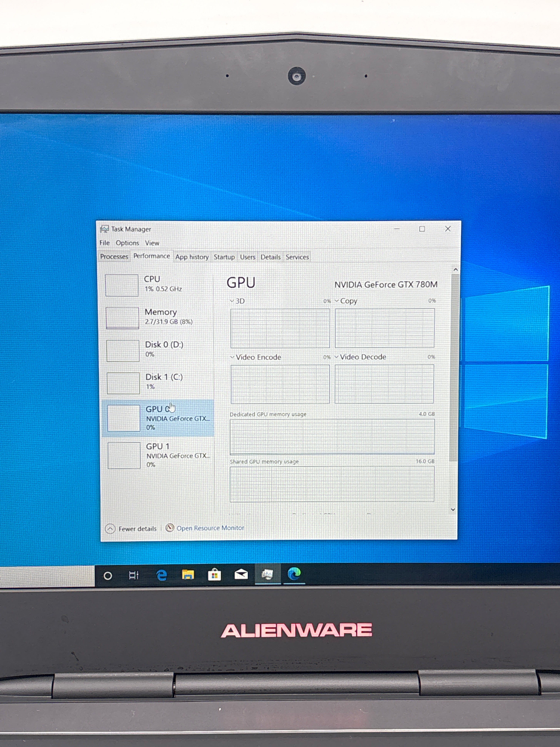Open Microsoft Store from taskbar
This screenshot has width=560, height=747.
tap(214, 575)
